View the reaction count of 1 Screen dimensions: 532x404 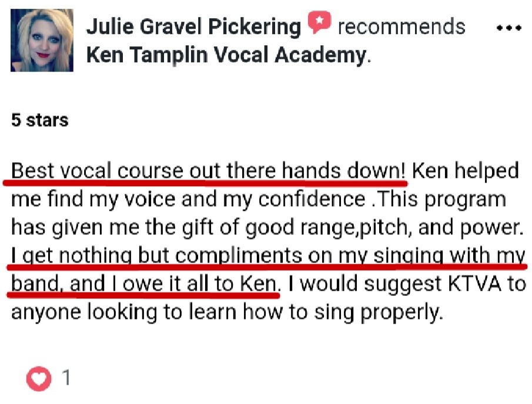tap(66, 378)
